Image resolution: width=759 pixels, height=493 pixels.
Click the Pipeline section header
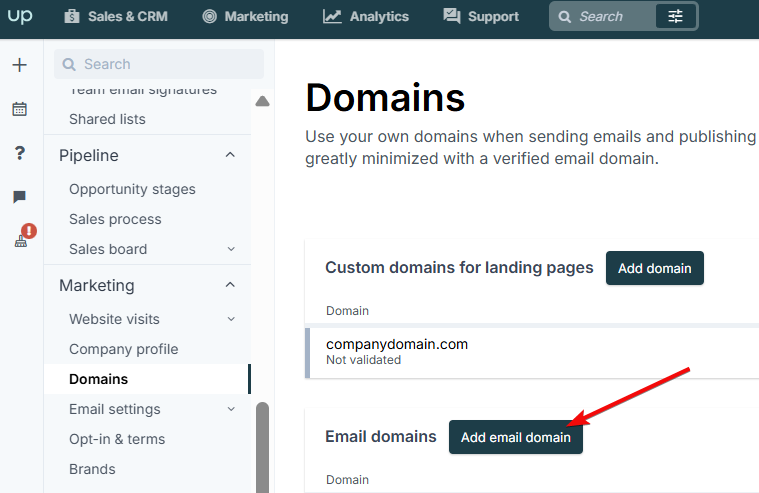pos(89,155)
